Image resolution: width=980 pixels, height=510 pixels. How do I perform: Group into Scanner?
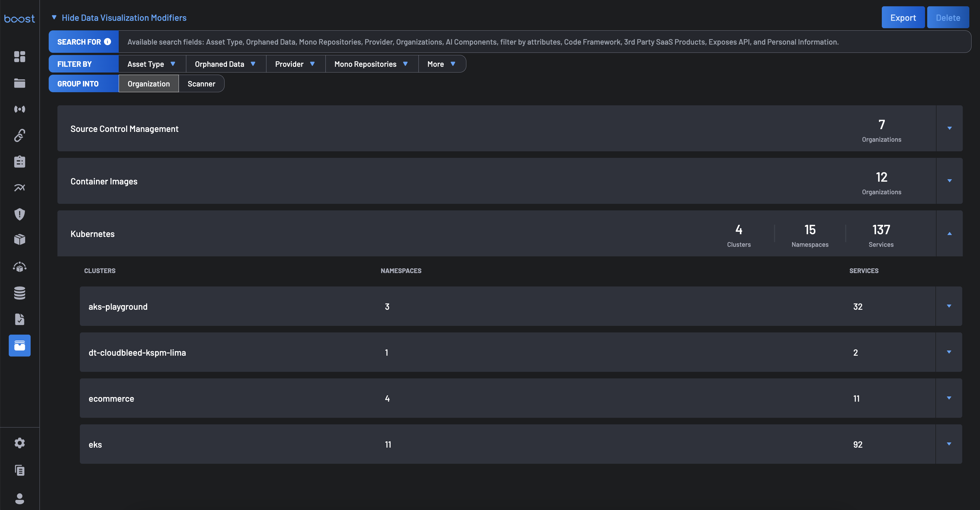(x=201, y=84)
